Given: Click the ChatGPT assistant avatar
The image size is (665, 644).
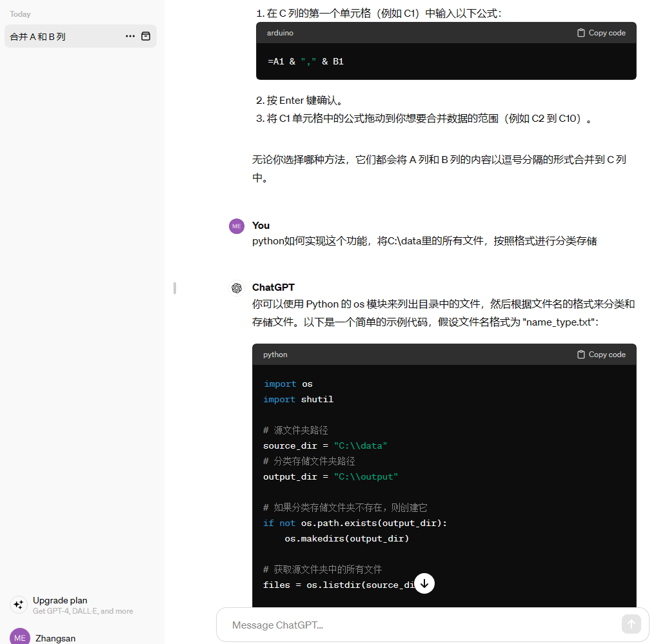Looking at the screenshot, I should [x=237, y=288].
